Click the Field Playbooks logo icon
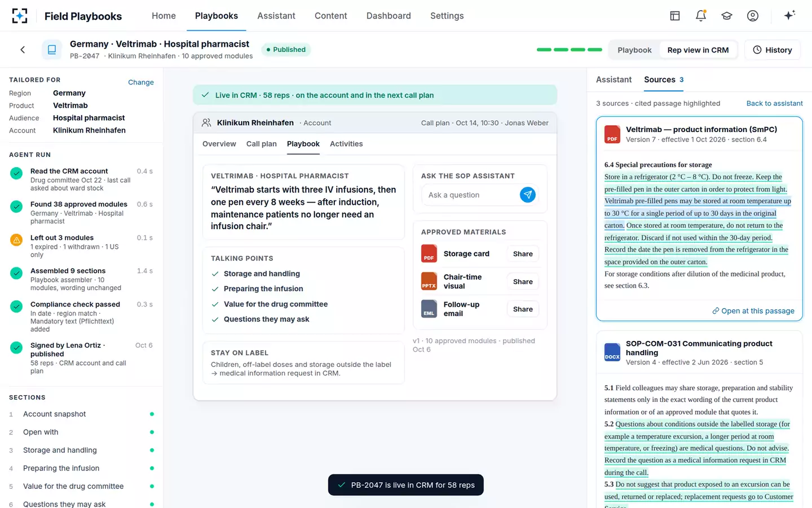The width and height of the screenshot is (812, 508). click(20, 16)
